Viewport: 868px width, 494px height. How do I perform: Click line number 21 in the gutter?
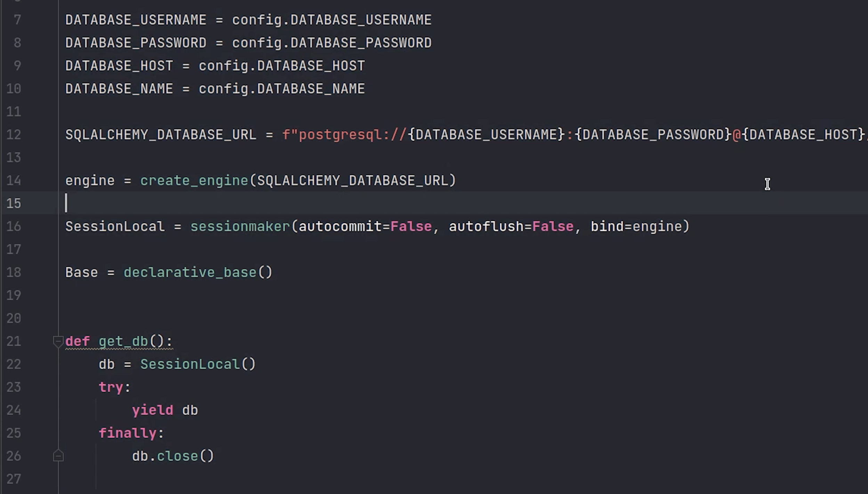(x=14, y=341)
